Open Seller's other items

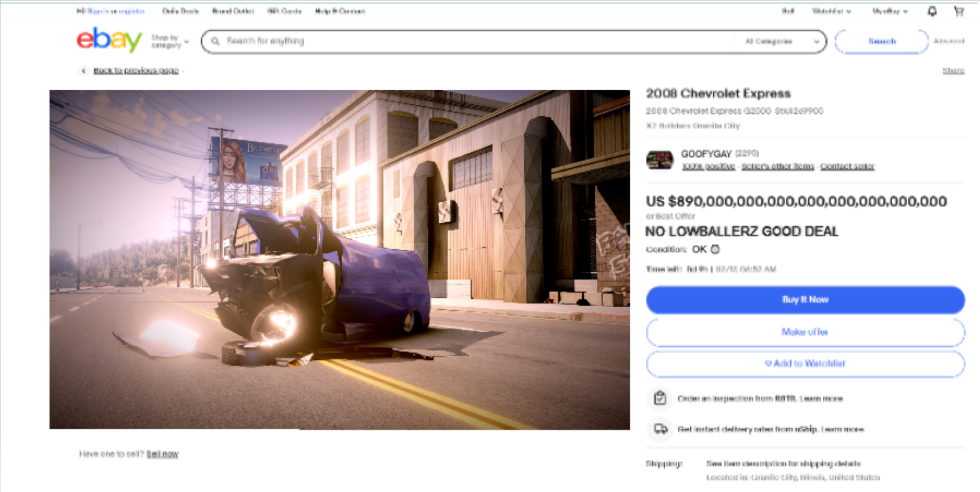pyautogui.click(x=777, y=166)
